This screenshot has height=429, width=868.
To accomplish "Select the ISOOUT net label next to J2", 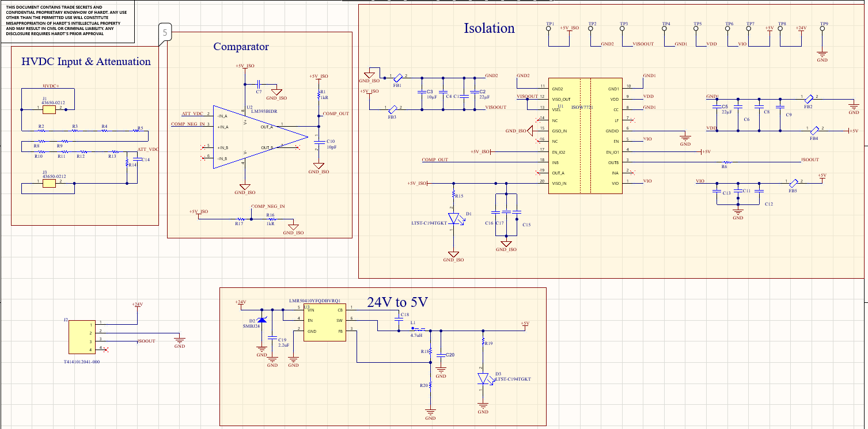I will (146, 341).
